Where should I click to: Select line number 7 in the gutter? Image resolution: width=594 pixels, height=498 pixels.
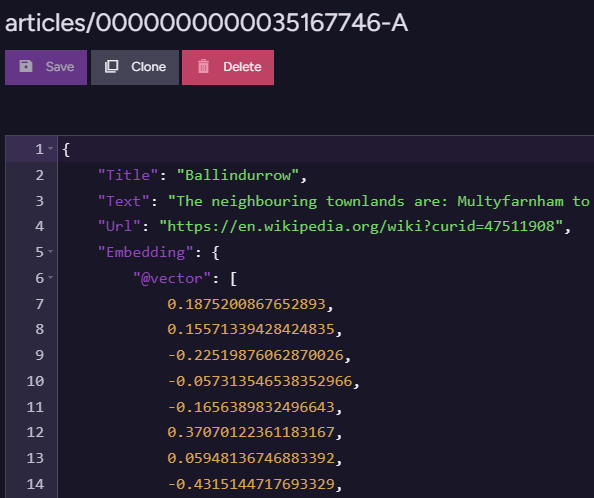click(39, 304)
